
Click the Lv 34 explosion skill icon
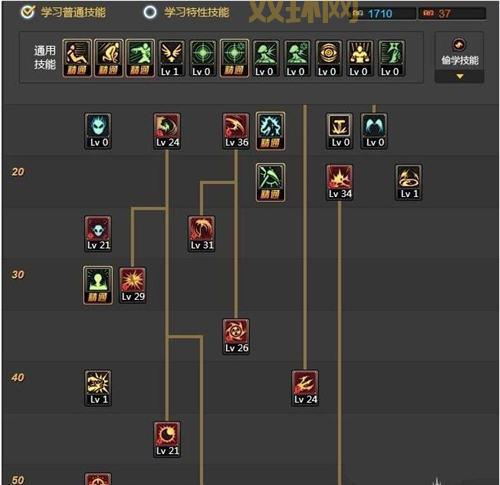click(x=340, y=182)
